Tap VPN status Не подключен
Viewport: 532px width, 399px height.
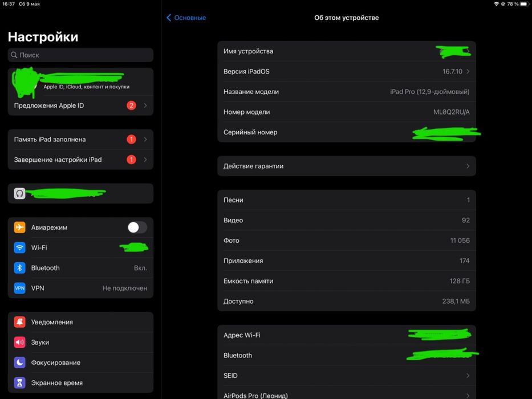pyautogui.click(x=125, y=288)
